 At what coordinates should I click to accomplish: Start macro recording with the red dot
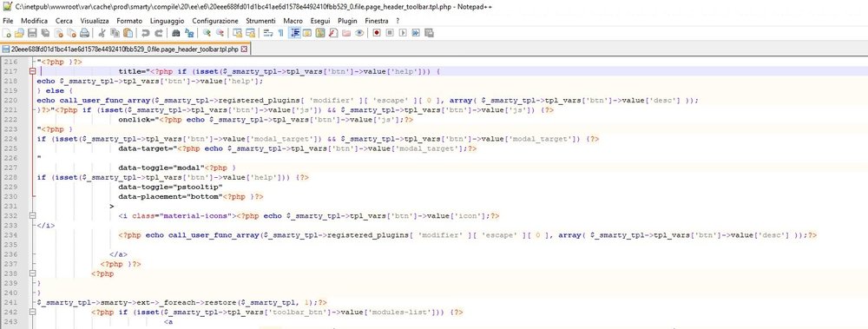tap(377, 33)
